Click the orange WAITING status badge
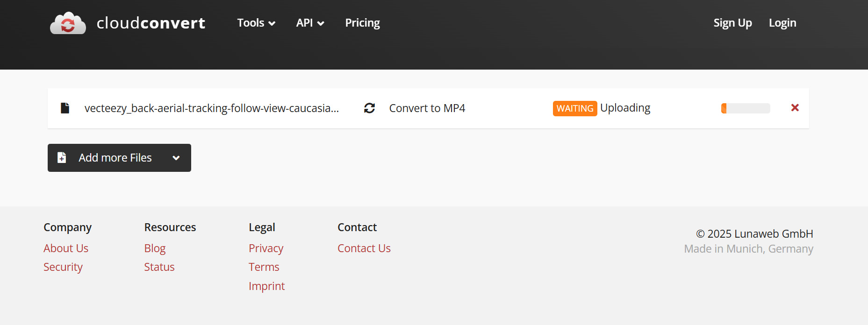This screenshot has height=325, width=868. [x=574, y=108]
